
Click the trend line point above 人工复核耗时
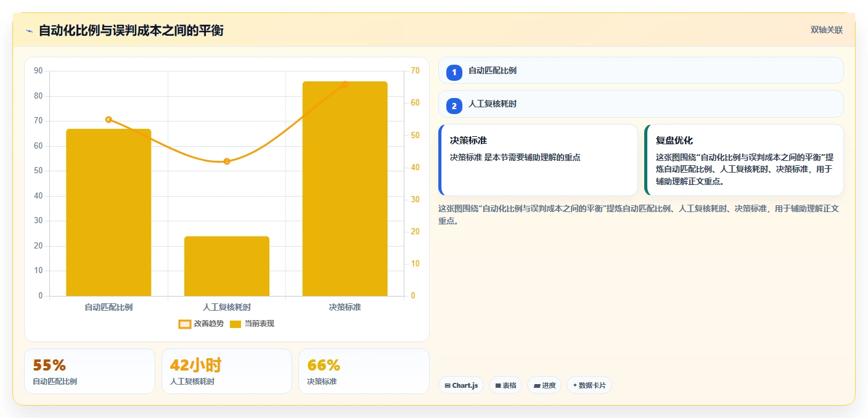point(227,162)
